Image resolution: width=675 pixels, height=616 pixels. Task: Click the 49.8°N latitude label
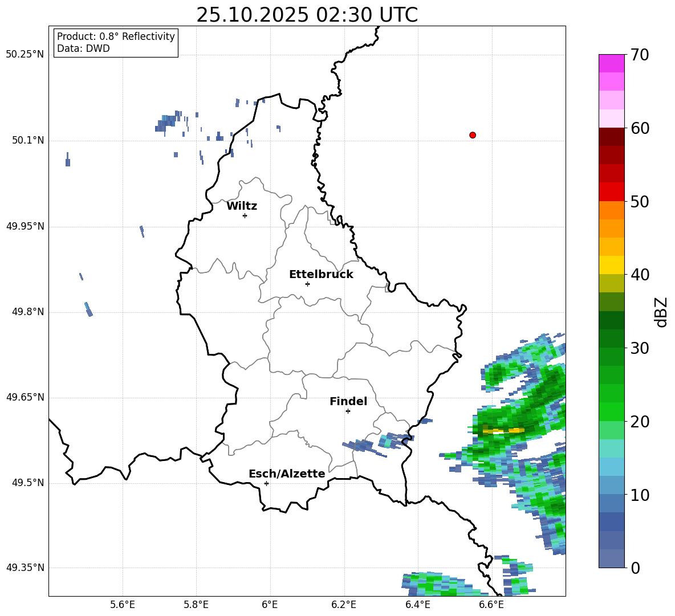point(28,312)
